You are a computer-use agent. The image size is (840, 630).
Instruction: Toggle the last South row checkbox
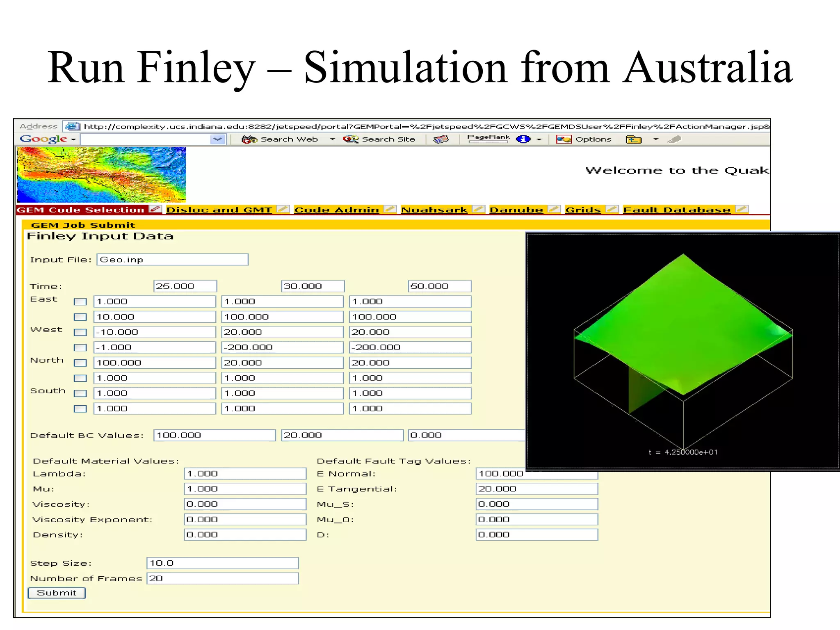80,409
